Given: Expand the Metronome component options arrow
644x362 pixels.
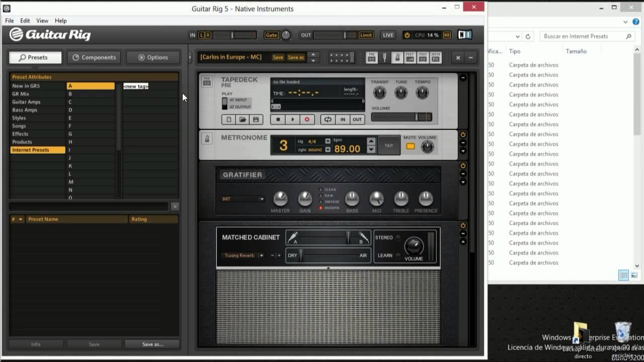Looking at the screenshot, I should (x=463, y=151).
